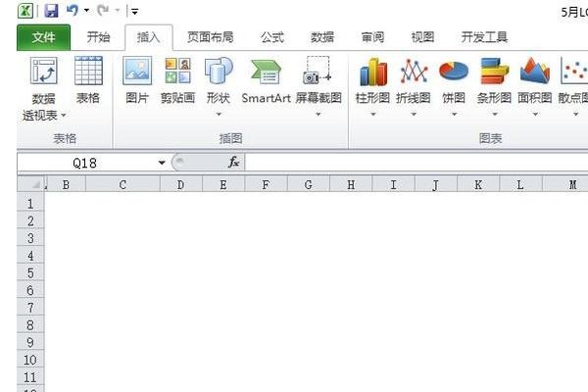Expand the 条形图 dropdown arrow
The image size is (588, 392).
point(494,114)
